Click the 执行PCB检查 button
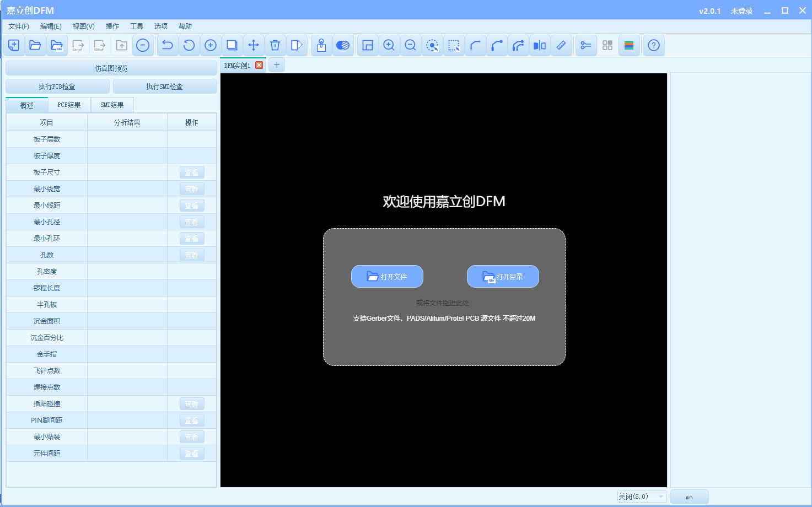 click(57, 87)
